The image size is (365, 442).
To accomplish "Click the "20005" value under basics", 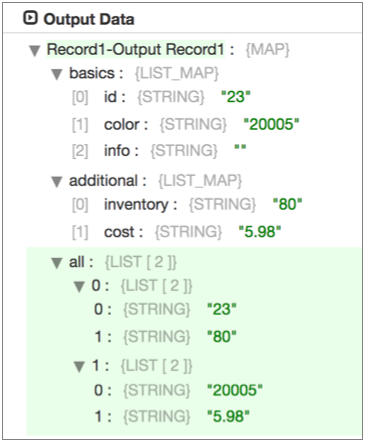I will coord(271,124).
